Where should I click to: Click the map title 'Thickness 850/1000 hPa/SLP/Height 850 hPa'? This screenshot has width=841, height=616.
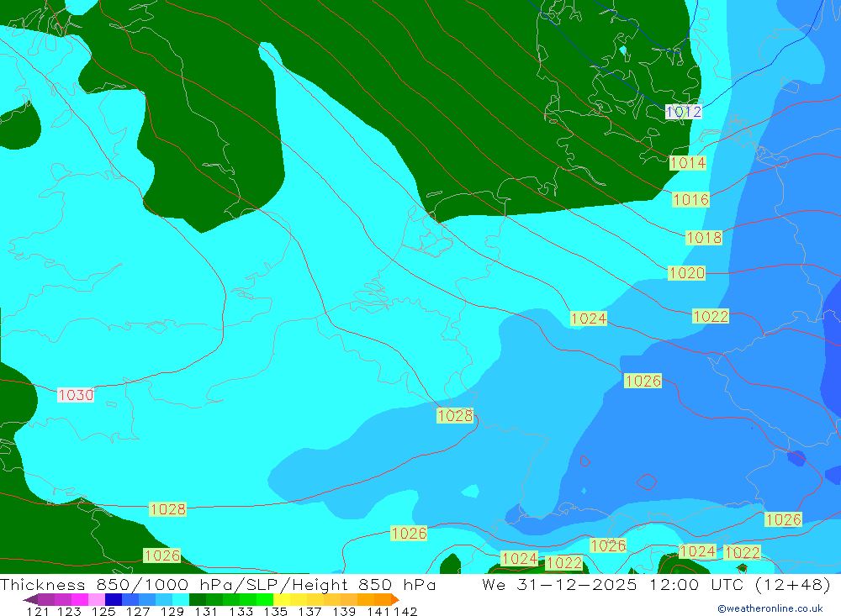(x=218, y=584)
